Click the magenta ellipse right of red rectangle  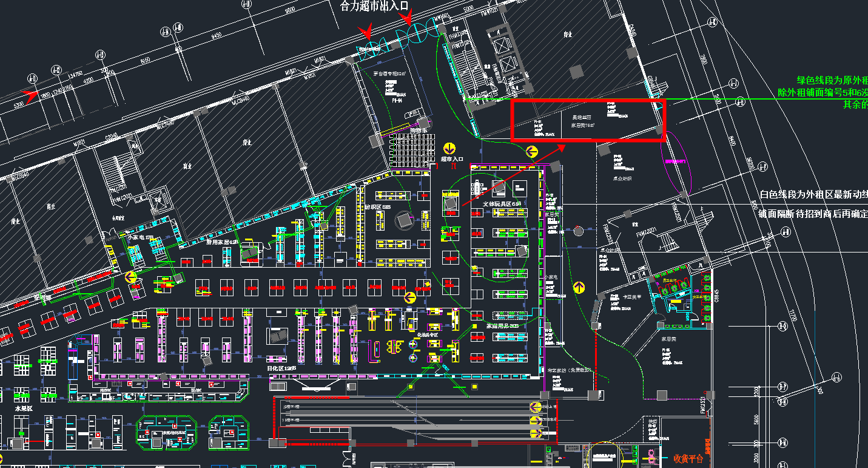(x=678, y=162)
